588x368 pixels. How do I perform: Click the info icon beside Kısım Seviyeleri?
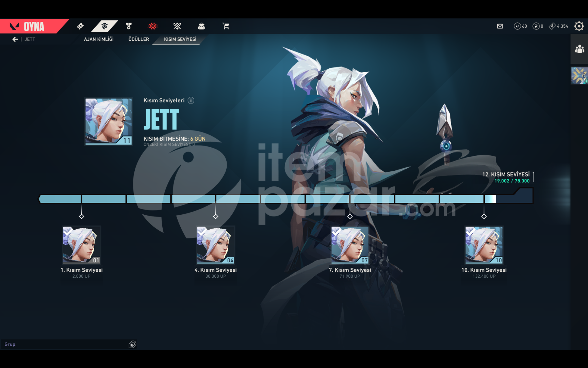click(x=191, y=100)
